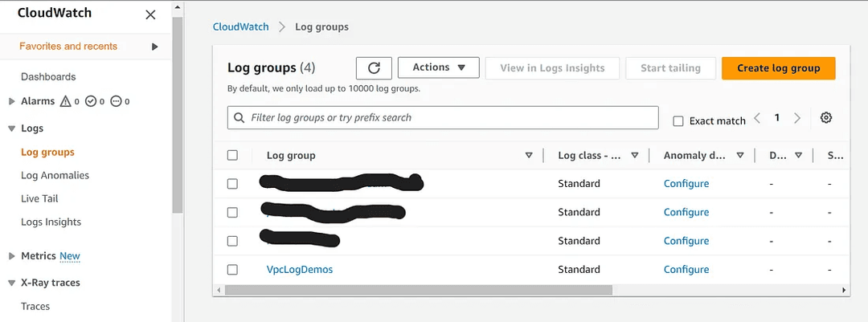Focus the Filter log groups search field
Image resolution: width=868 pixels, height=322 pixels.
(x=443, y=118)
